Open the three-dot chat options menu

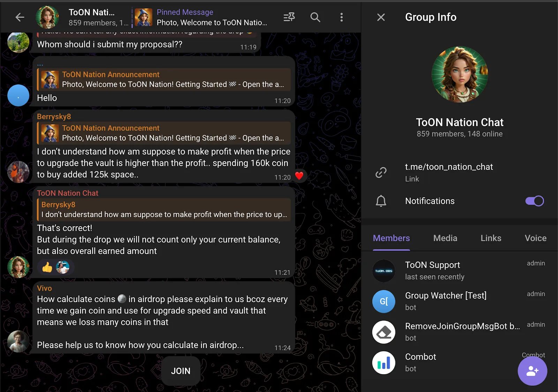pyautogui.click(x=341, y=17)
